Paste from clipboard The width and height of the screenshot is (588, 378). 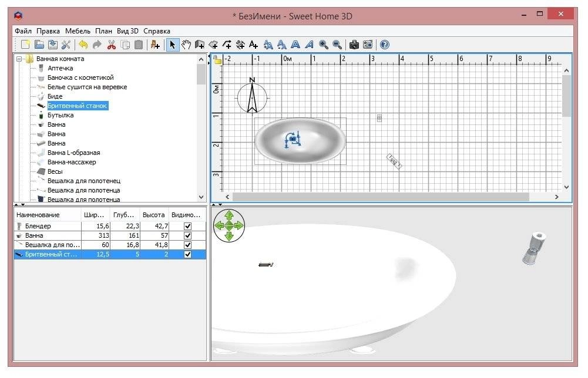coord(139,45)
